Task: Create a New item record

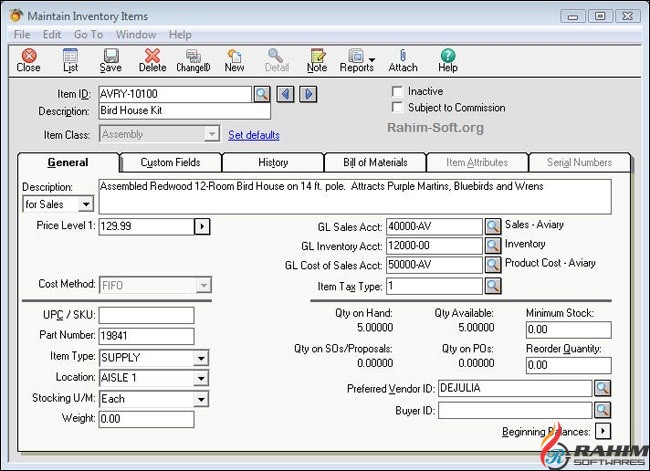Action: [234, 60]
